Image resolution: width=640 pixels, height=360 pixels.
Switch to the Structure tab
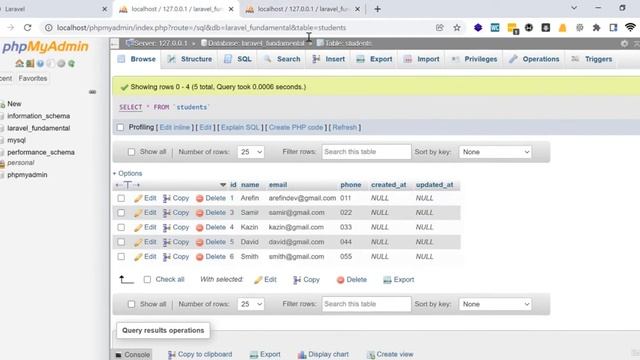[190, 59]
